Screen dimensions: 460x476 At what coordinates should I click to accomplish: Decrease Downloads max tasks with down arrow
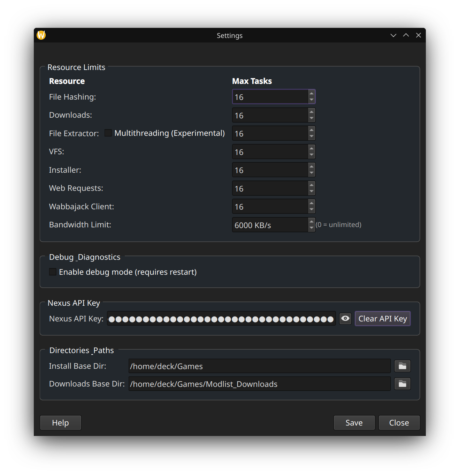312,118
